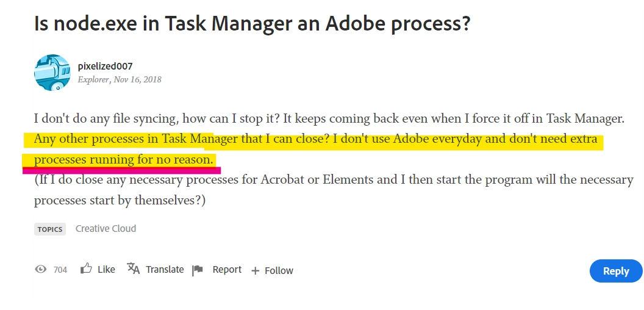Click the TOPICS tag label
This screenshot has width=644, height=310.
tap(50, 229)
